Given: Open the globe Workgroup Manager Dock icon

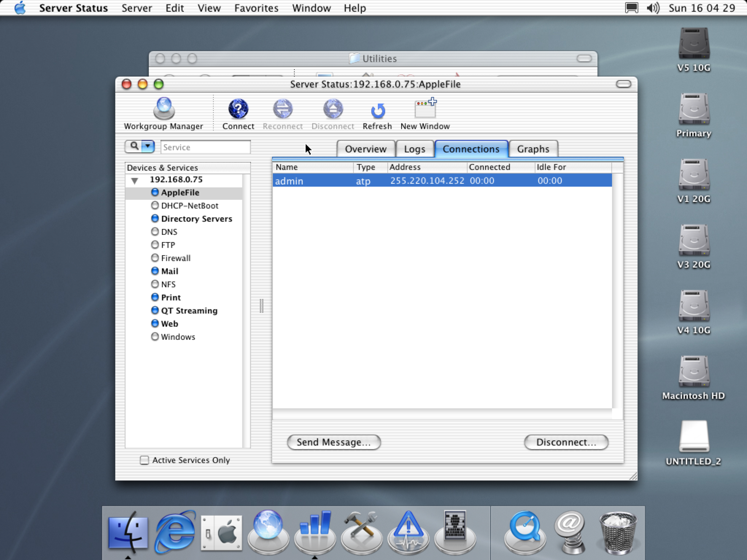Looking at the screenshot, I should 268,532.
